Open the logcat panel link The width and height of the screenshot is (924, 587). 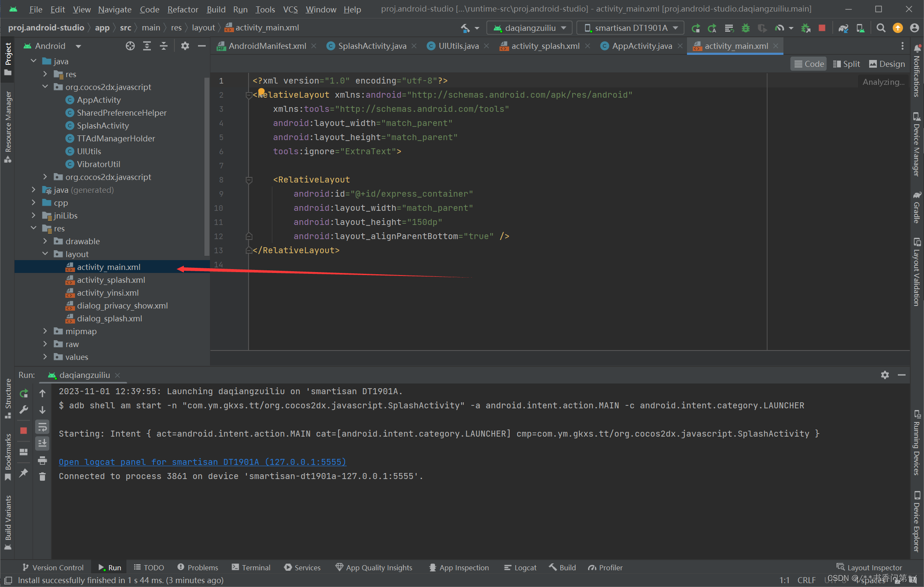tap(202, 462)
